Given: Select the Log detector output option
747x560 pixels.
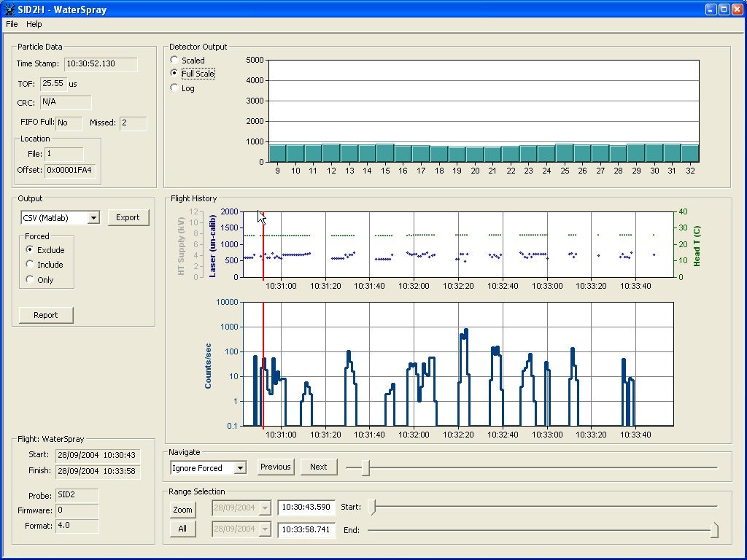Looking at the screenshot, I should [174, 87].
